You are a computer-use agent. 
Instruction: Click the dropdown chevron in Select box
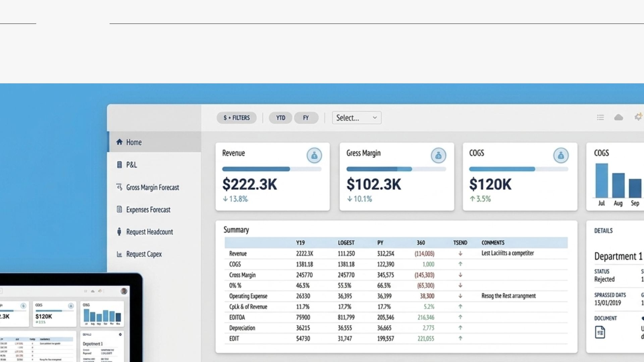375,118
